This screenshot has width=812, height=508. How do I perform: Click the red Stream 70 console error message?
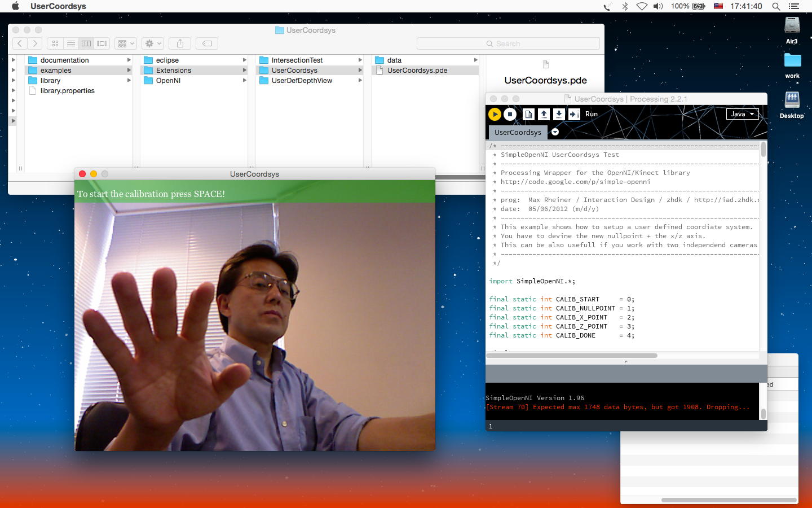click(618, 407)
